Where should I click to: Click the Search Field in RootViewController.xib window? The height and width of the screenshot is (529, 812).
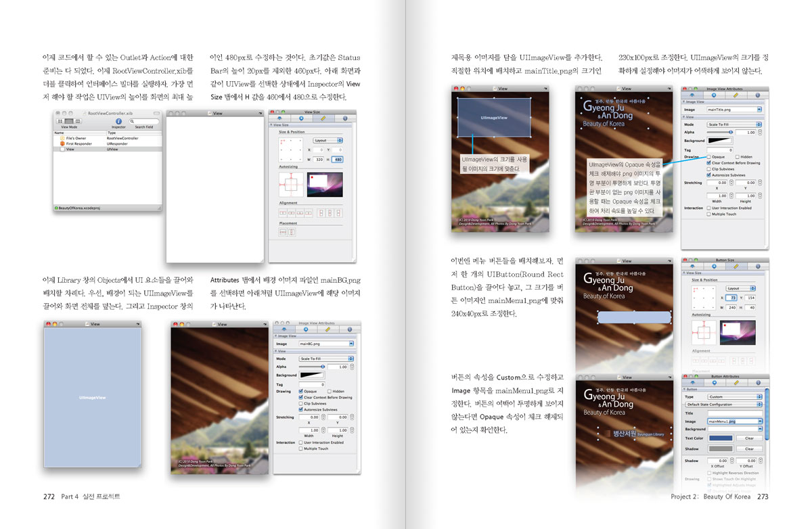pyautogui.click(x=144, y=120)
